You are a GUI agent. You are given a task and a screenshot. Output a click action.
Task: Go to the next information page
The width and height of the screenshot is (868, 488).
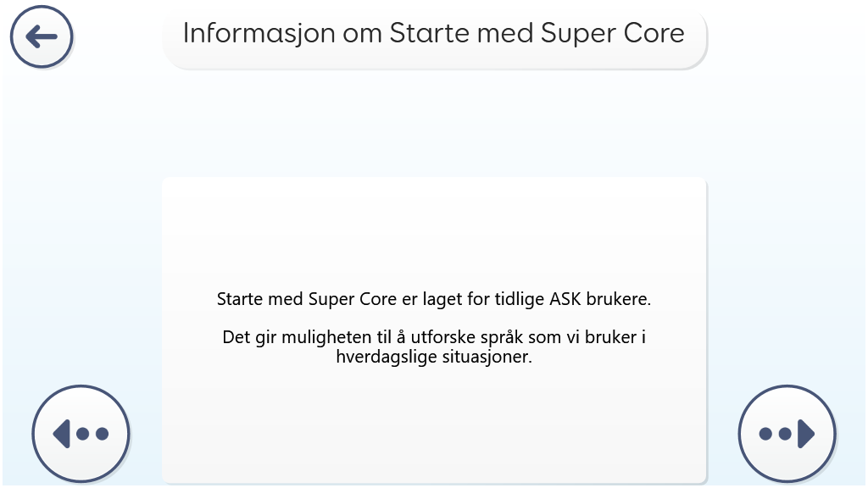(x=787, y=433)
